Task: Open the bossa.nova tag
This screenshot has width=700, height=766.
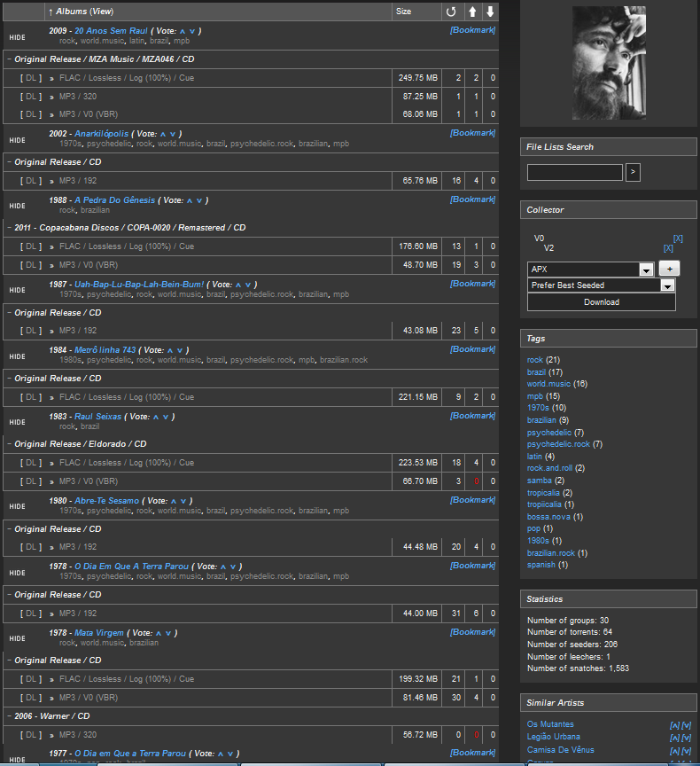Action: [548, 517]
